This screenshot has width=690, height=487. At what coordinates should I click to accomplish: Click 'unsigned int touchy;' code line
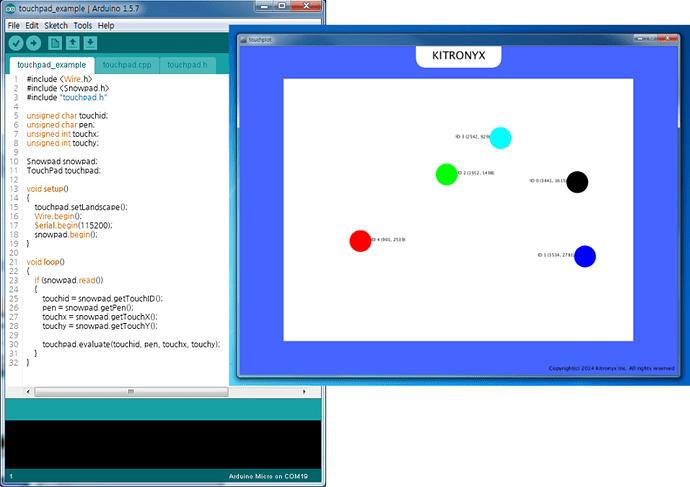pos(62,143)
